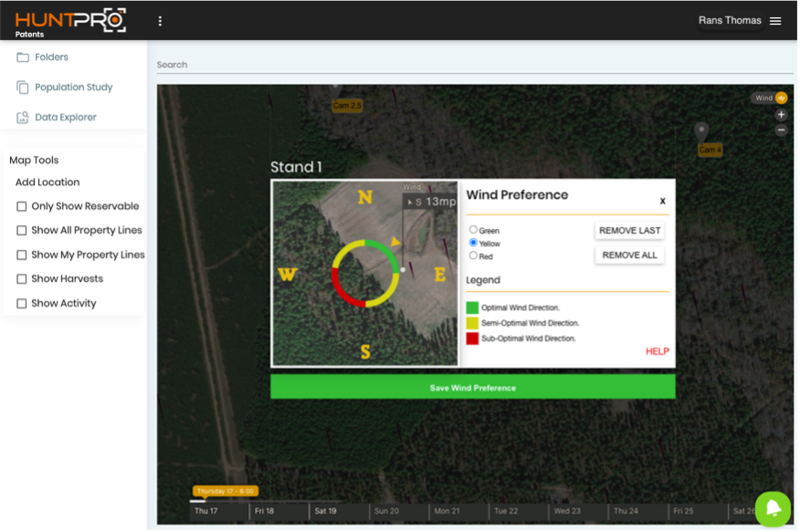Viewport: 800px width, 532px height.
Task: Open Folders in the sidebar
Action: [51, 57]
